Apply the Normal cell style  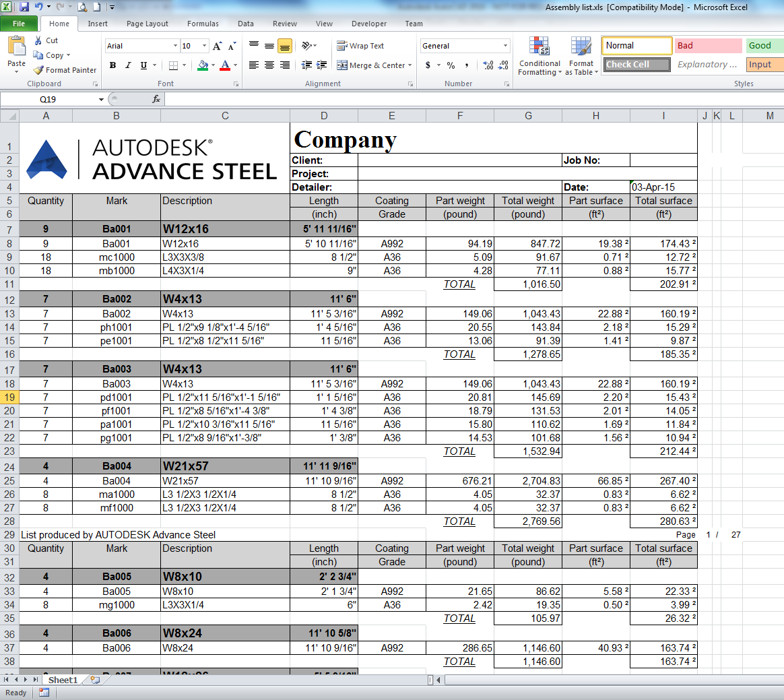[x=636, y=46]
